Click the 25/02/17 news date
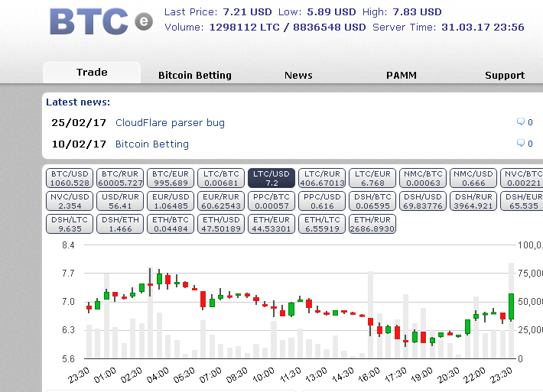 (79, 123)
